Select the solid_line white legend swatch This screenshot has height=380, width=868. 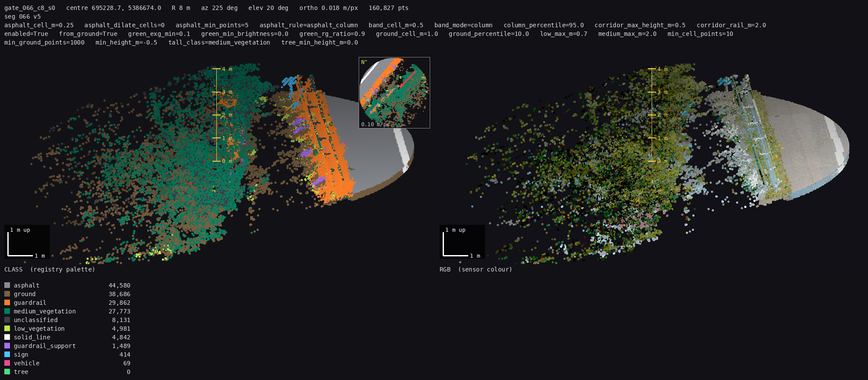click(x=7, y=337)
